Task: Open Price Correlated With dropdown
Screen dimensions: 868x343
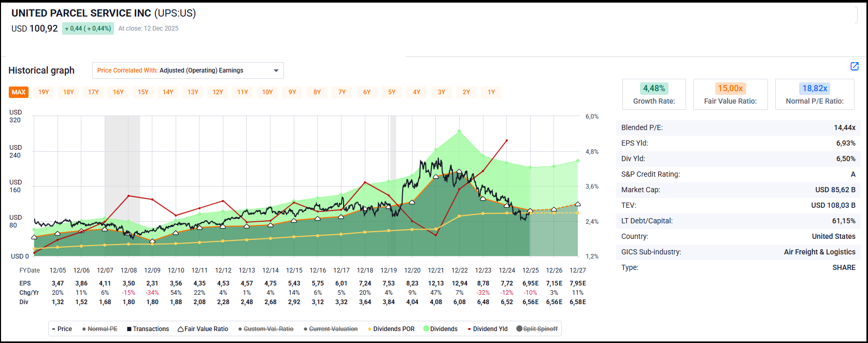Action: pos(188,70)
